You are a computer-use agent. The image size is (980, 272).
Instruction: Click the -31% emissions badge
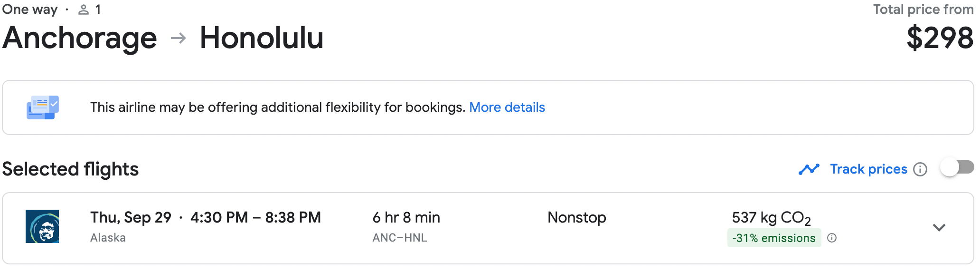774,238
